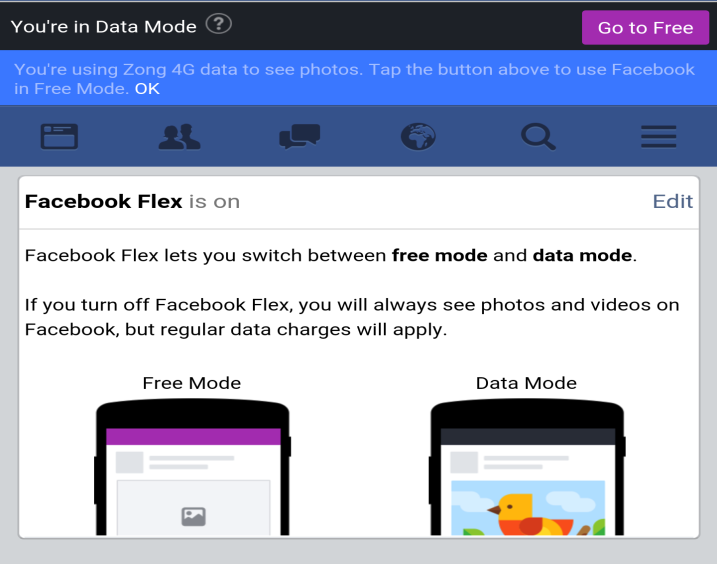Screen dimensions: 717x564
Task: Open the News Feed icon
Action: coord(59,136)
